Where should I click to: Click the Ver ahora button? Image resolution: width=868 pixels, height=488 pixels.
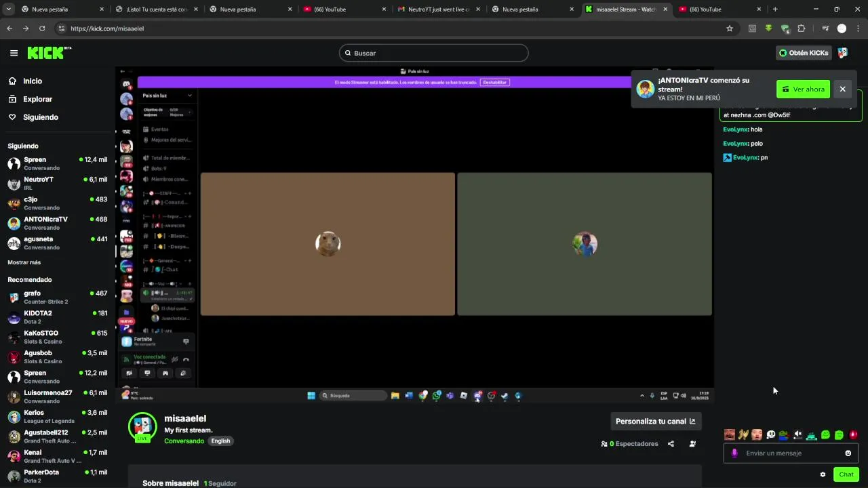coord(803,89)
